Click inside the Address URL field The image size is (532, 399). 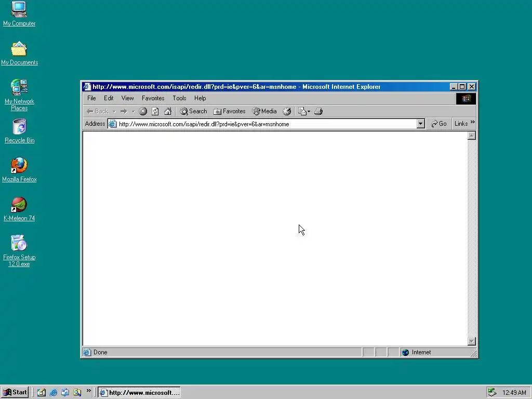click(267, 124)
